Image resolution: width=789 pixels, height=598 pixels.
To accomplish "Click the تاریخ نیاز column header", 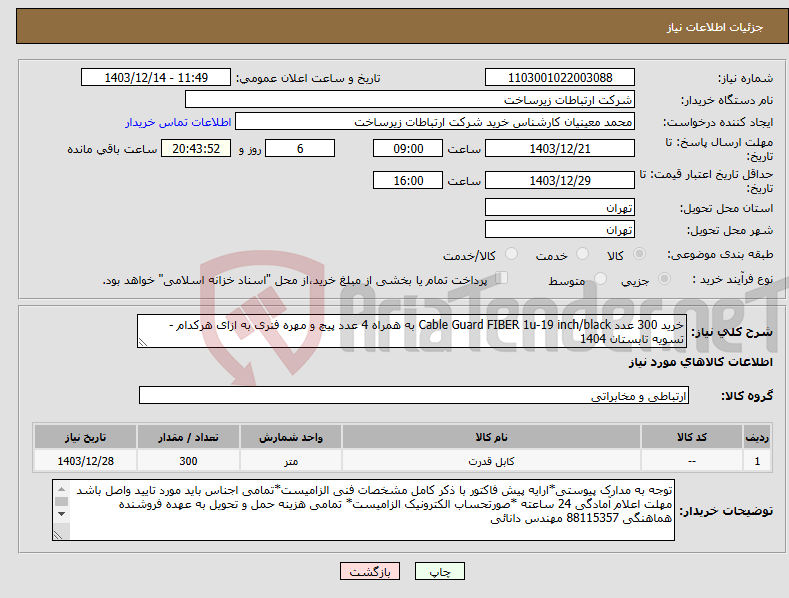I will [x=86, y=437].
